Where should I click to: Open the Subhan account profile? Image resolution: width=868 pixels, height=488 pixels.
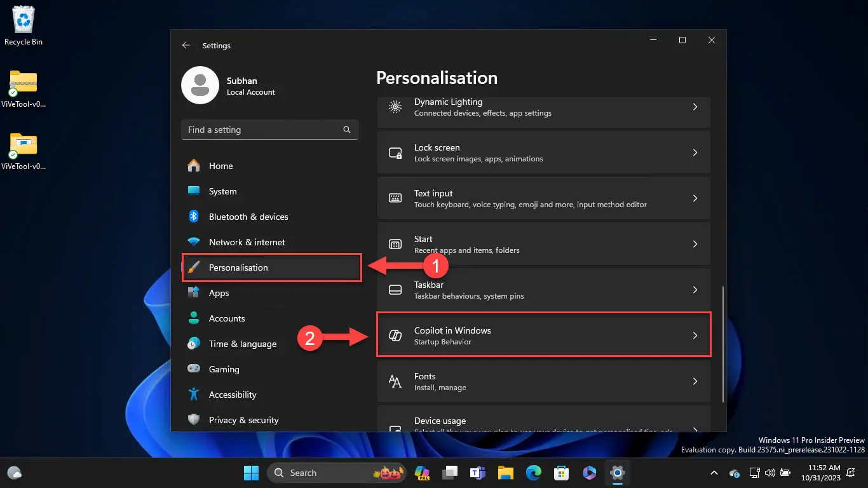[229, 86]
